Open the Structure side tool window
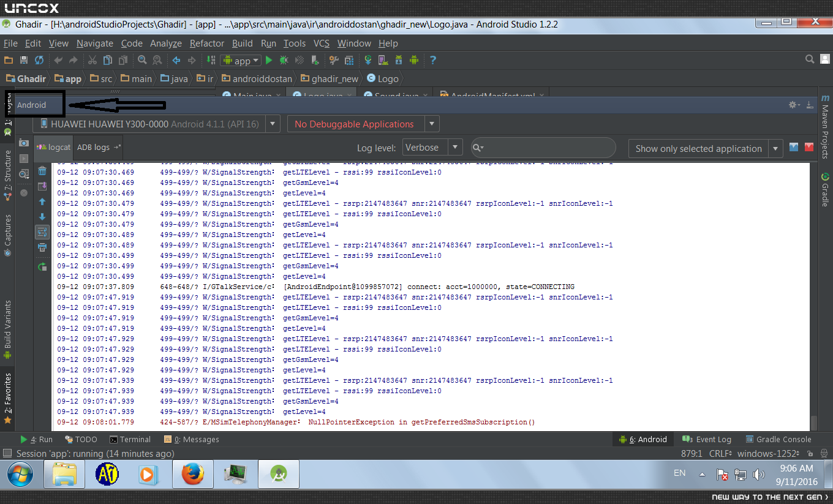833x504 pixels. (x=8, y=175)
